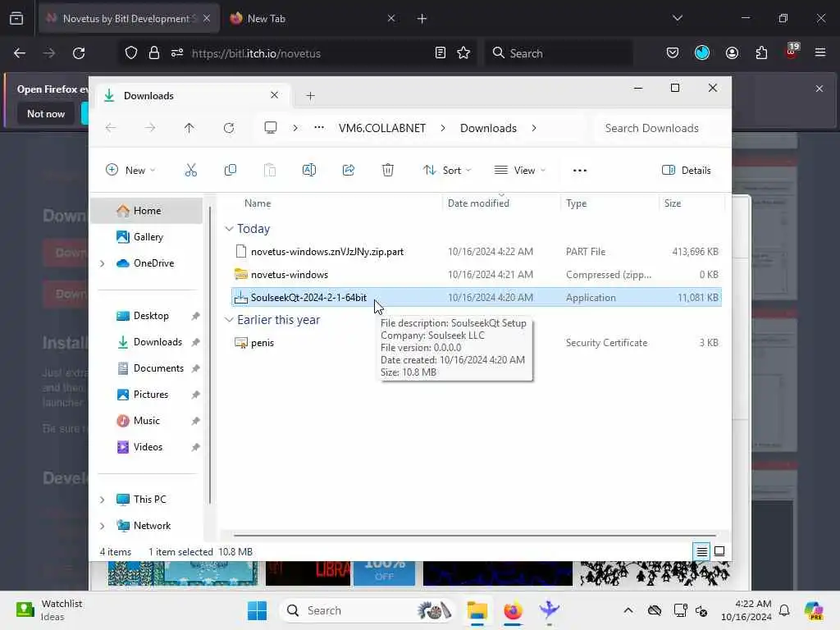Expand chevron after VM6.COLLABNET breadcrumb
Image resolution: width=840 pixels, height=630 pixels.
443,128
